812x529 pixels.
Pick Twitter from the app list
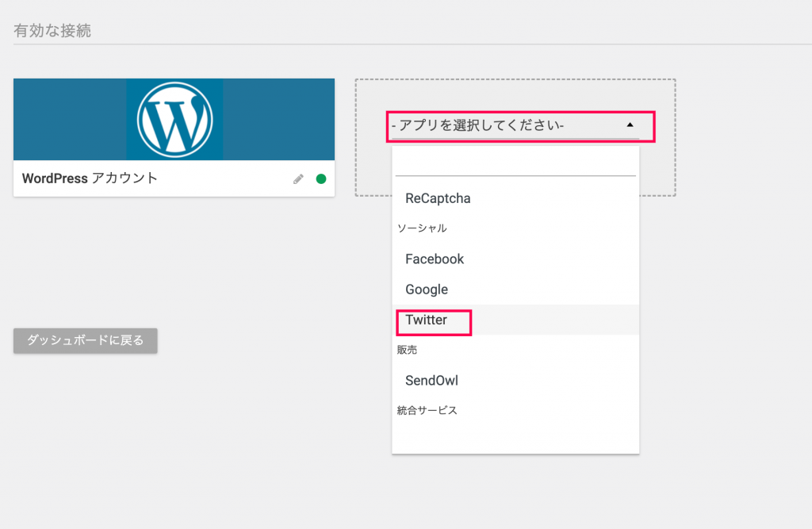pos(515,320)
